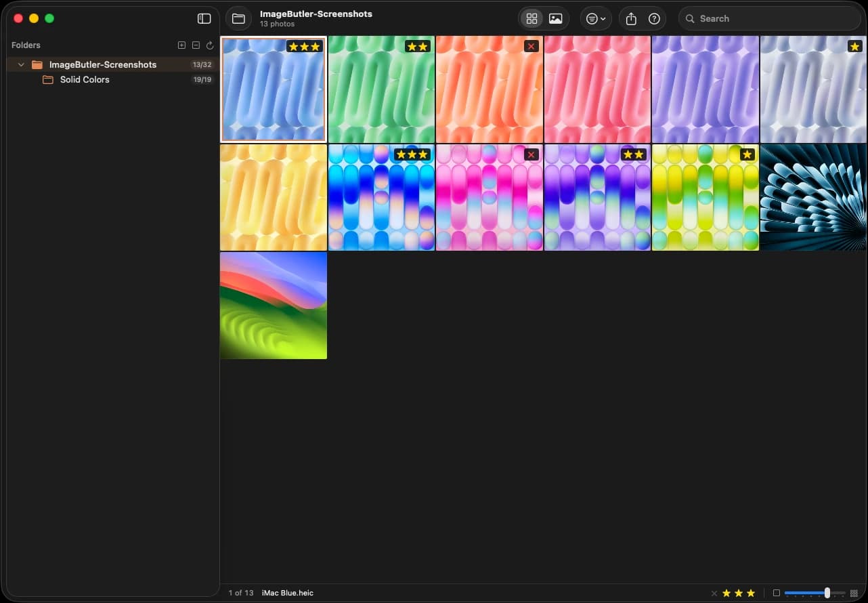Screen dimensions: 868x603
Task: Select the purple wavy wallpaper thumbnail
Action: [706, 89]
